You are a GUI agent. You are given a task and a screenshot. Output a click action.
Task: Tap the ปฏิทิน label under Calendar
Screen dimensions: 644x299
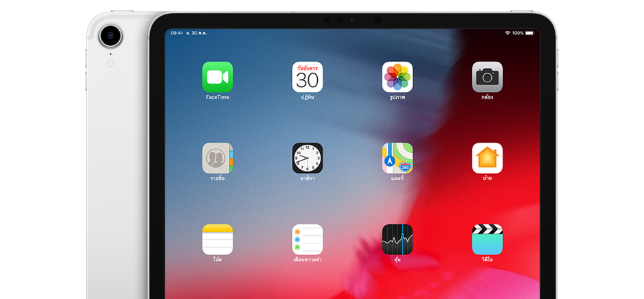(x=307, y=97)
